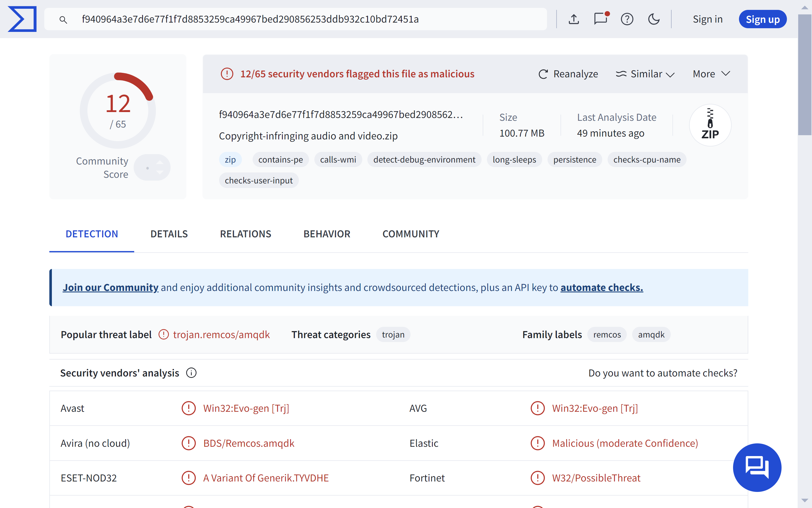Click warning icon in Elastic row

[538, 443]
